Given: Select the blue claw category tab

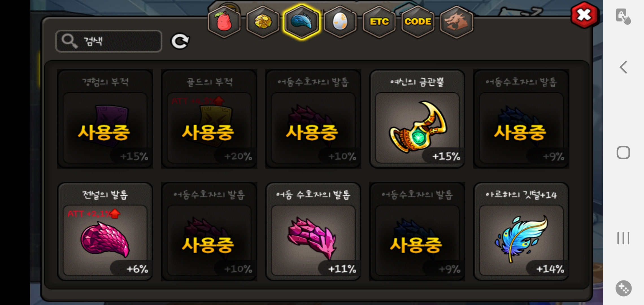Looking at the screenshot, I should point(302,22).
